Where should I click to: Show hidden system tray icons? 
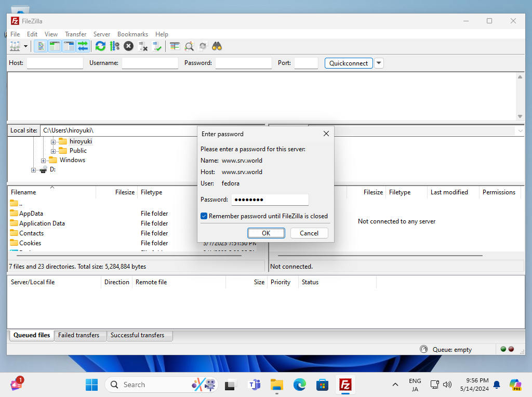(395, 385)
